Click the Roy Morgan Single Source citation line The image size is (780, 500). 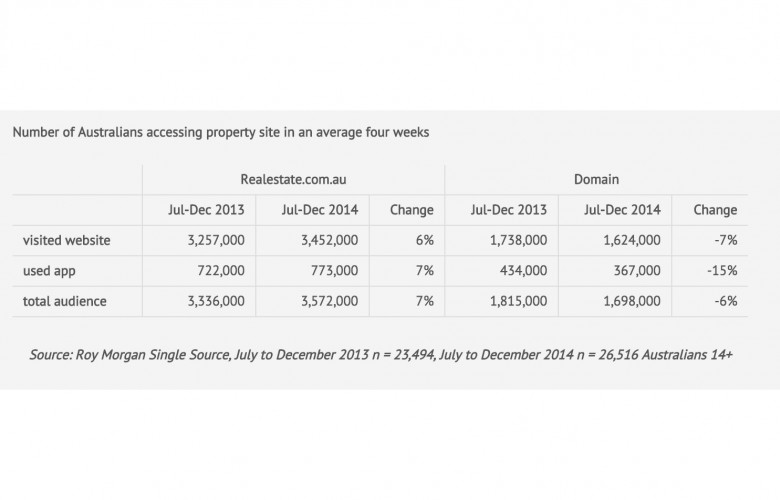[x=381, y=355]
